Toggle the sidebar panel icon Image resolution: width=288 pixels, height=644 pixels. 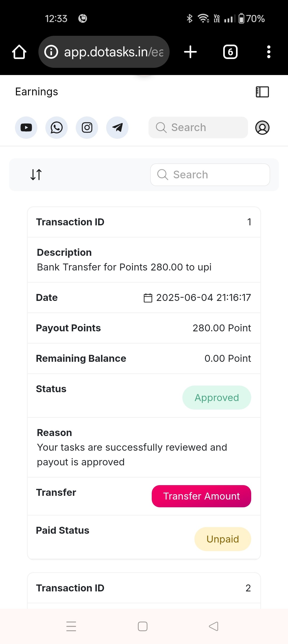(262, 92)
